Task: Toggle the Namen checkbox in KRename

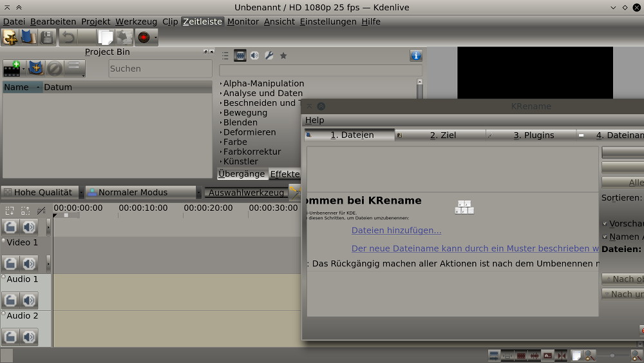Action: point(605,237)
